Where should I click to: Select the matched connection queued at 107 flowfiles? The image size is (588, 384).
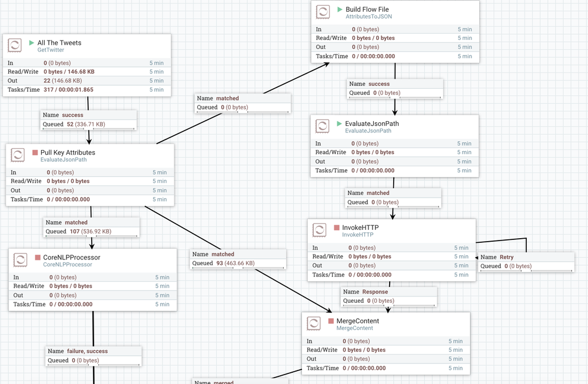(91, 225)
